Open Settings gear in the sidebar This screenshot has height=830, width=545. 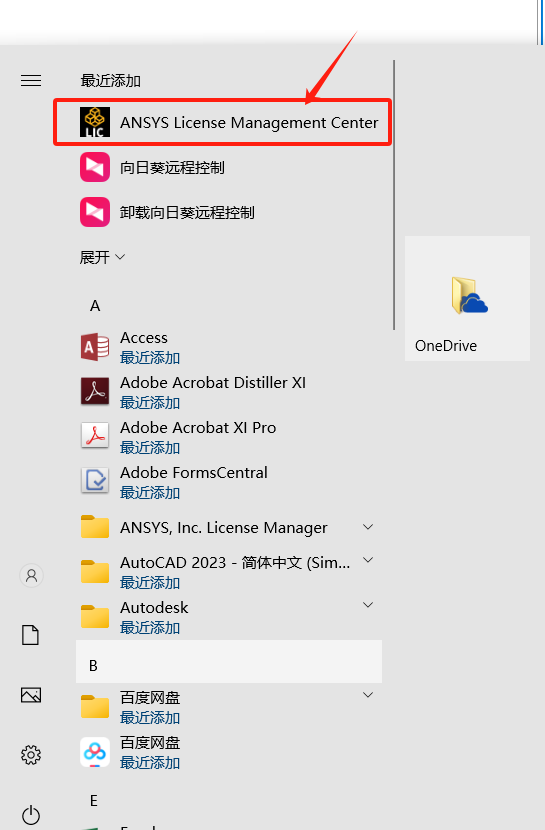click(31, 755)
